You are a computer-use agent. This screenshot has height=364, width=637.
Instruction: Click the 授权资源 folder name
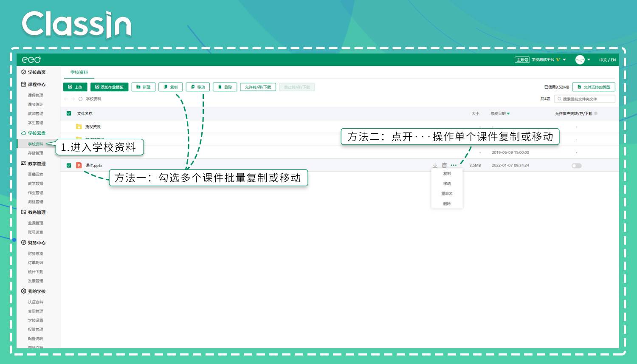[x=93, y=127]
